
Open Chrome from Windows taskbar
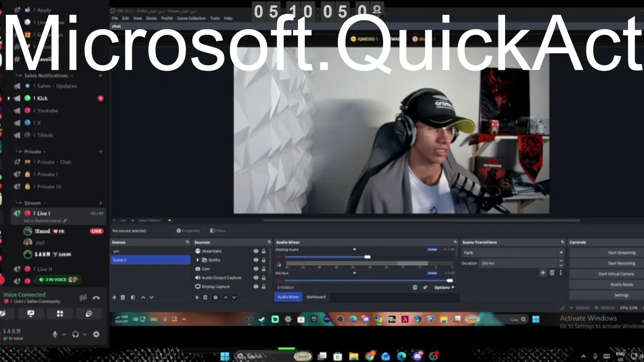pos(370,356)
